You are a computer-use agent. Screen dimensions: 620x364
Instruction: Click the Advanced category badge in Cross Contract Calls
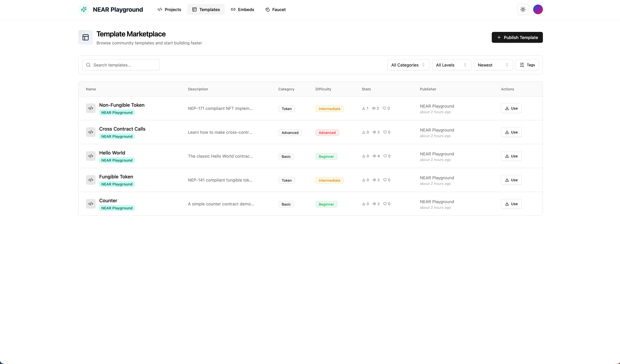(x=290, y=133)
